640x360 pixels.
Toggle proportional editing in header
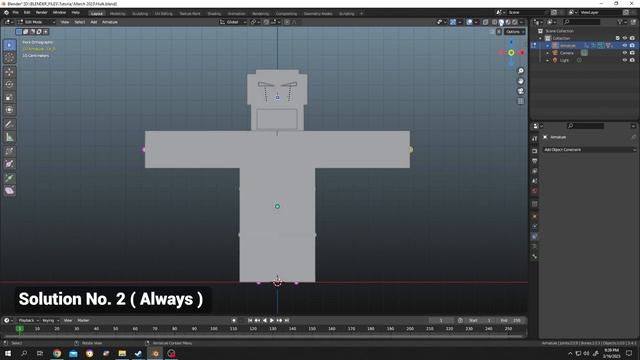click(x=287, y=22)
